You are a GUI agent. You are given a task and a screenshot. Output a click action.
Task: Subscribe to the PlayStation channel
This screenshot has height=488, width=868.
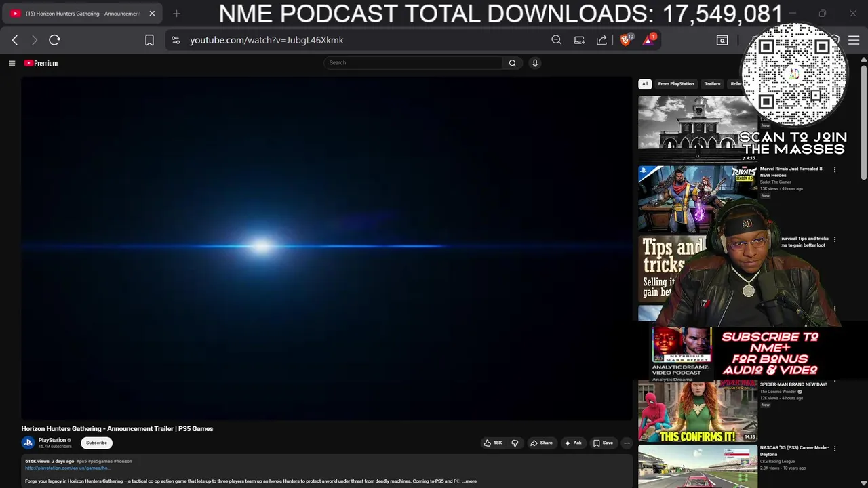coord(96,443)
